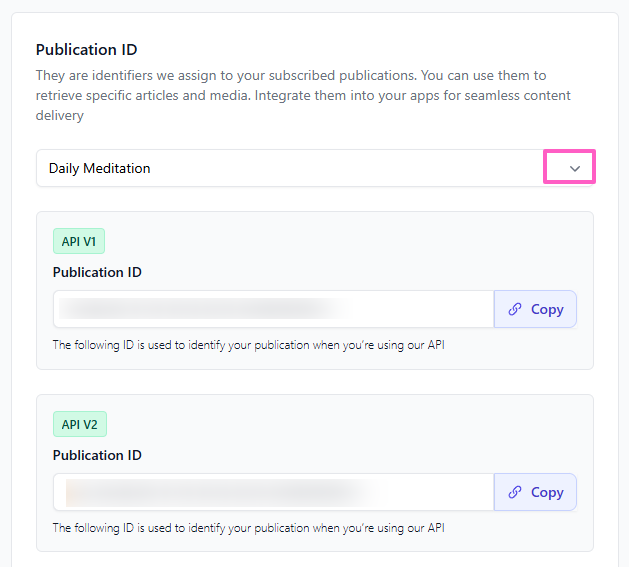Select the Publication ID label under API V1
629x567 pixels.
97,272
